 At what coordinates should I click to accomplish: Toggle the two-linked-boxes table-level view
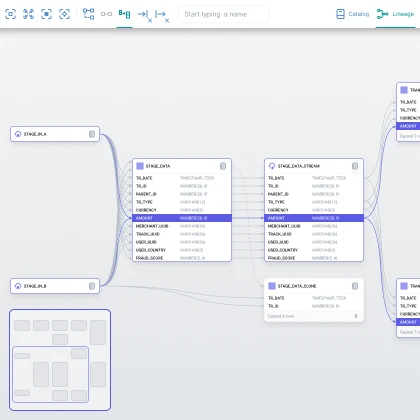106,14
